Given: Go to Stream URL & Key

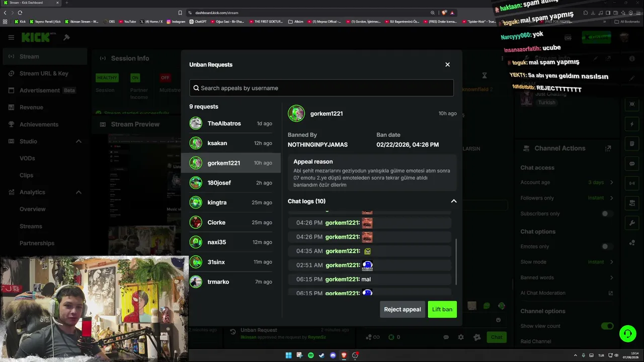Looking at the screenshot, I should pos(45,73).
